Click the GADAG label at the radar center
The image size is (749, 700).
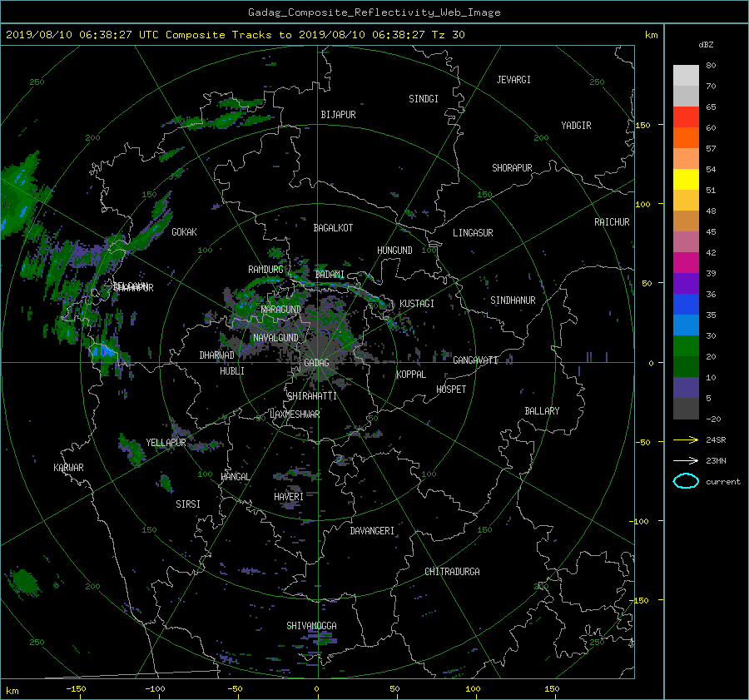[x=316, y=363]
